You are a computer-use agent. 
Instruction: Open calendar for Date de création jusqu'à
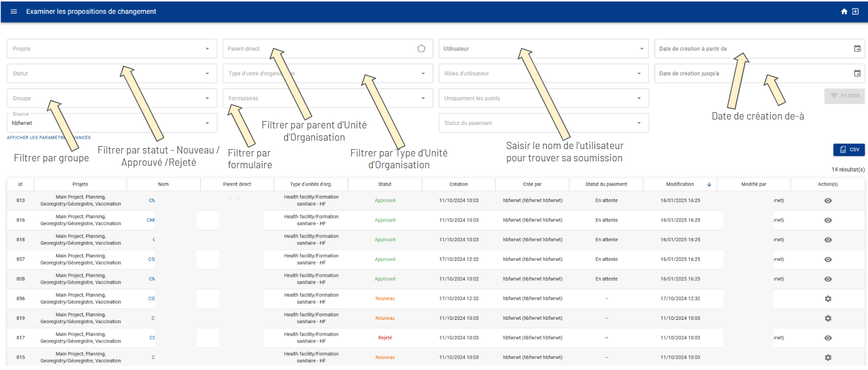pos(857,73)
